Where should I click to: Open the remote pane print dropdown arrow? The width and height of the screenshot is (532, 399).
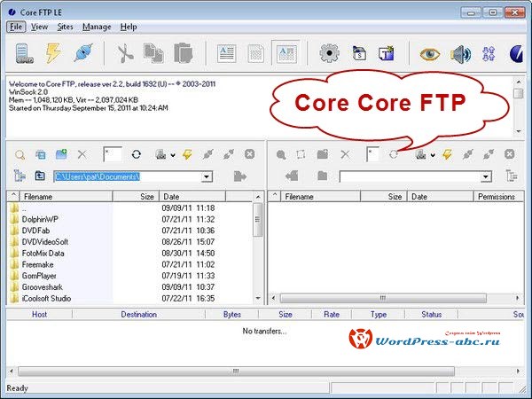pos(433,155)
